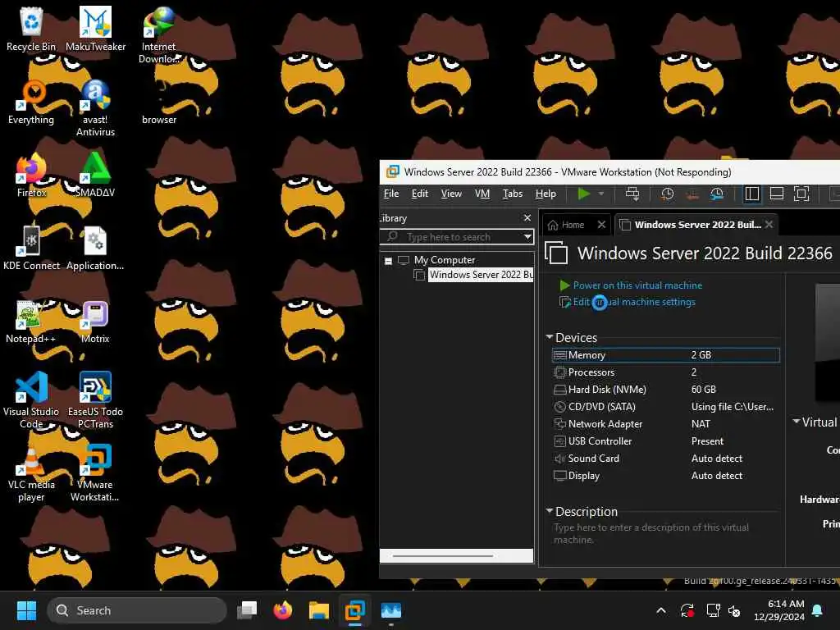Select the CD/DVD (SATA) device
The image size is (840, 630).
tap(666, 407)
